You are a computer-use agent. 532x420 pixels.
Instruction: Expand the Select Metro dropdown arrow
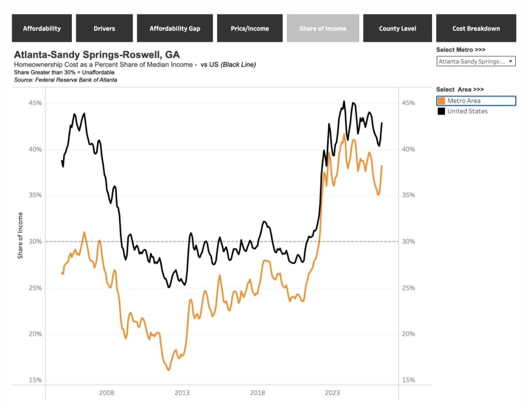511,61
